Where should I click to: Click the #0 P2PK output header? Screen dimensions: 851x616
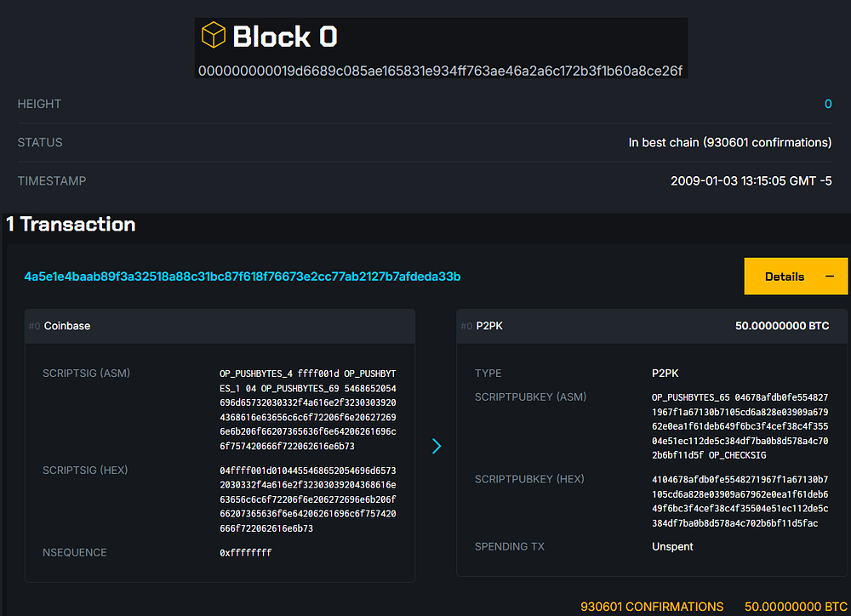point(488,326)
